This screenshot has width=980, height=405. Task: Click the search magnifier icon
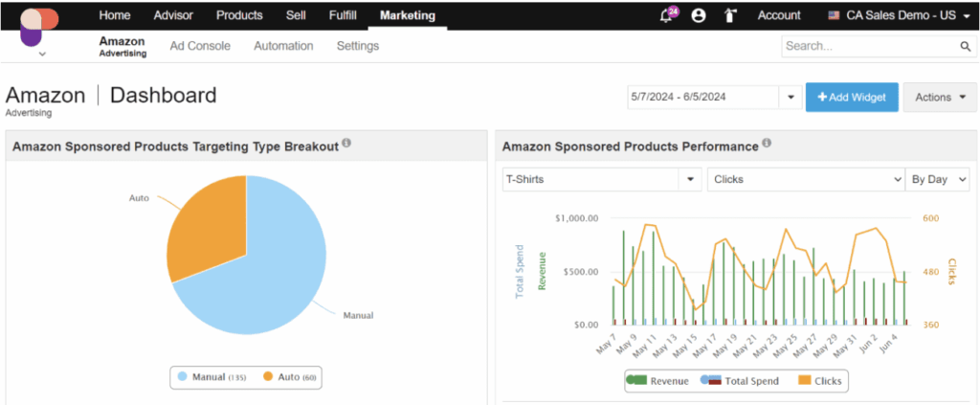(966, 46)
